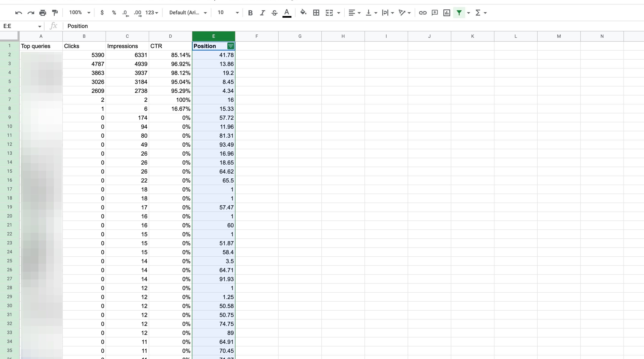Click the Undo icon

19,13
